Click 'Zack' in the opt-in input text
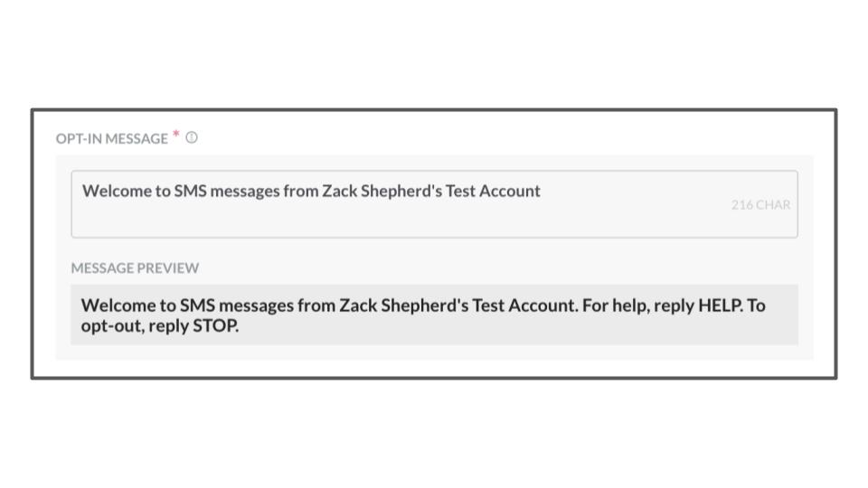The image size is (868, 488). point(340,191)
